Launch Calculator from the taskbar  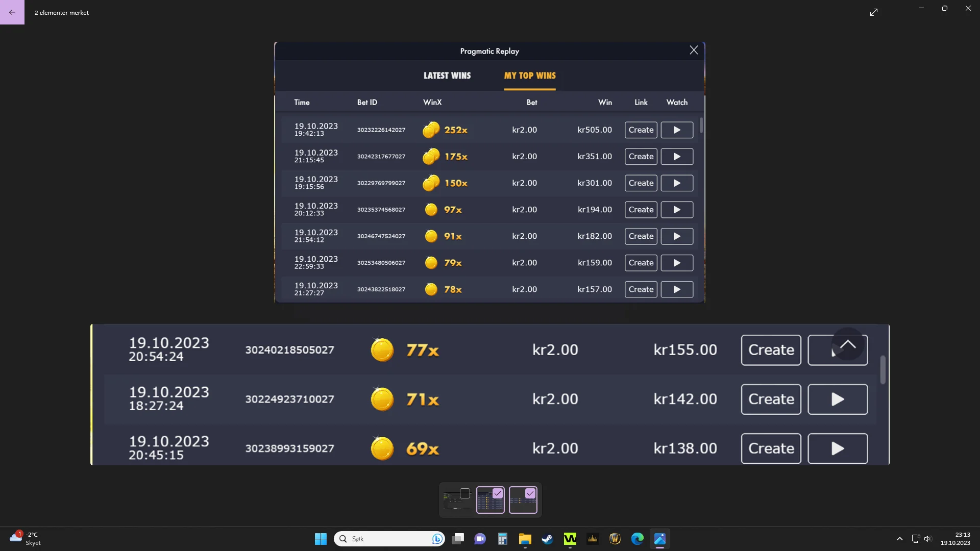(503, 539)
